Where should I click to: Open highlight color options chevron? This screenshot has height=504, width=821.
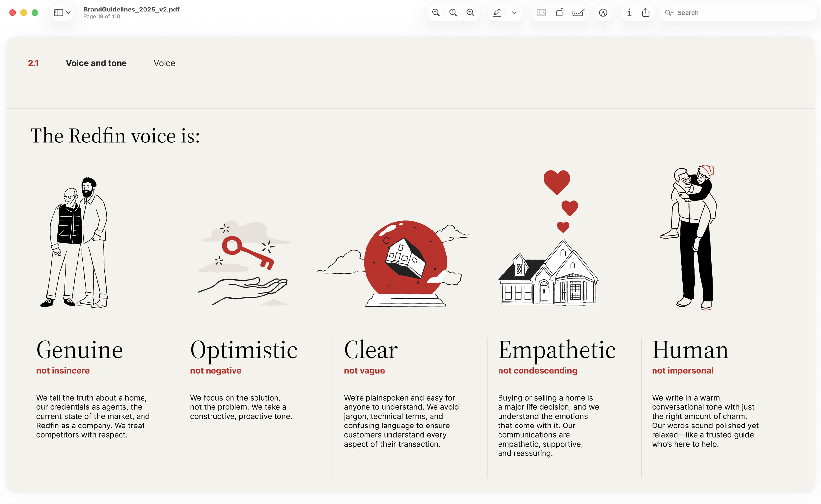click(x=514, y=13)
